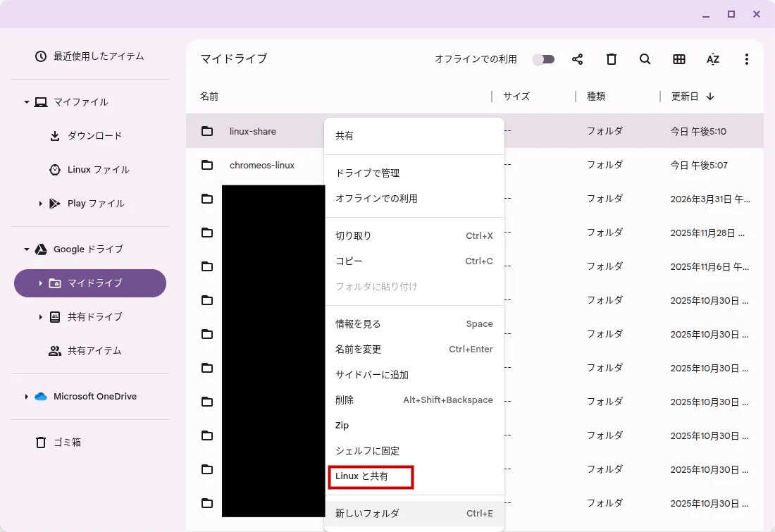Image resolution: width=775 pixels, height=532 pixels.
Task: Click the trash bin sidebar icon
Action: (41, 443)
